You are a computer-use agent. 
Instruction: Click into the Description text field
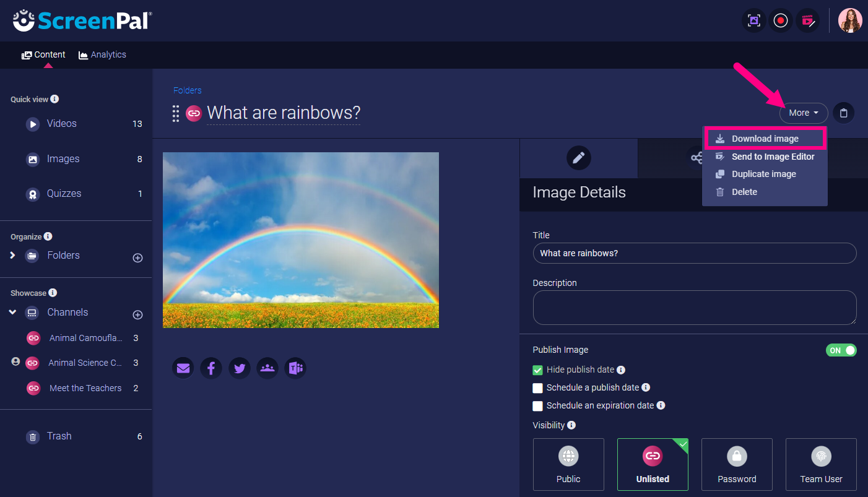coord(693,307)
